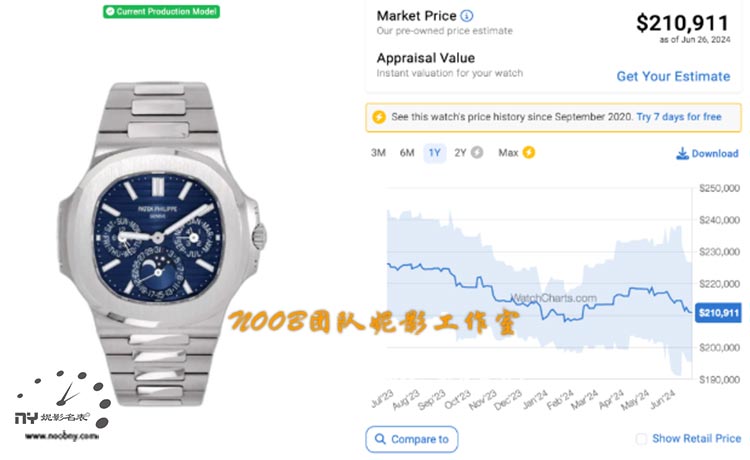Click the lightning icon in yellow banner
Screen dimensions: 750x460
click(379, 117)
